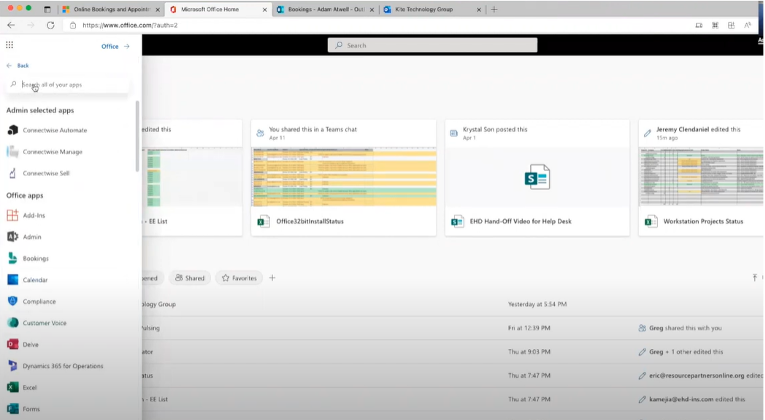
Task: Click the EHD Hand-Off SharePoint file icon
Action: coord(457,221)
